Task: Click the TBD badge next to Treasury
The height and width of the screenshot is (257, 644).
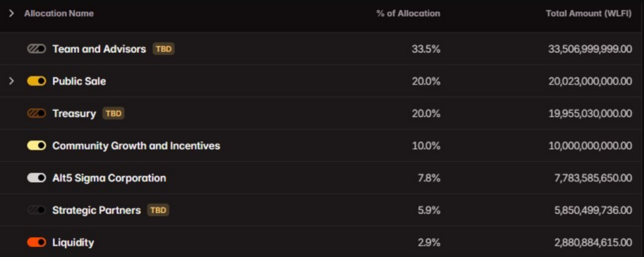Action: coord(113,113)
